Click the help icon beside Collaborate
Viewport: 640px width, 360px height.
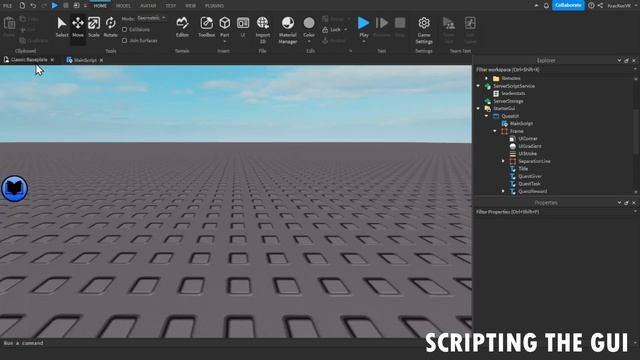tap(591, 6)
